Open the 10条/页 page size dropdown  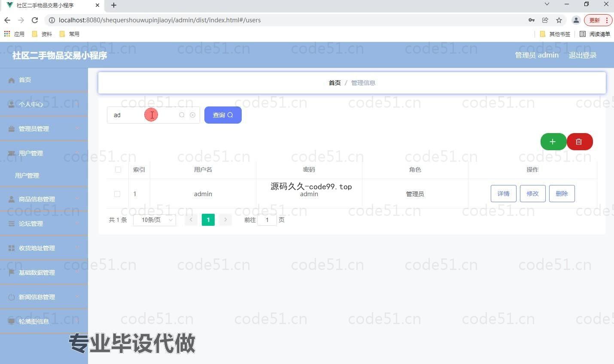click(x=155, y=220)
